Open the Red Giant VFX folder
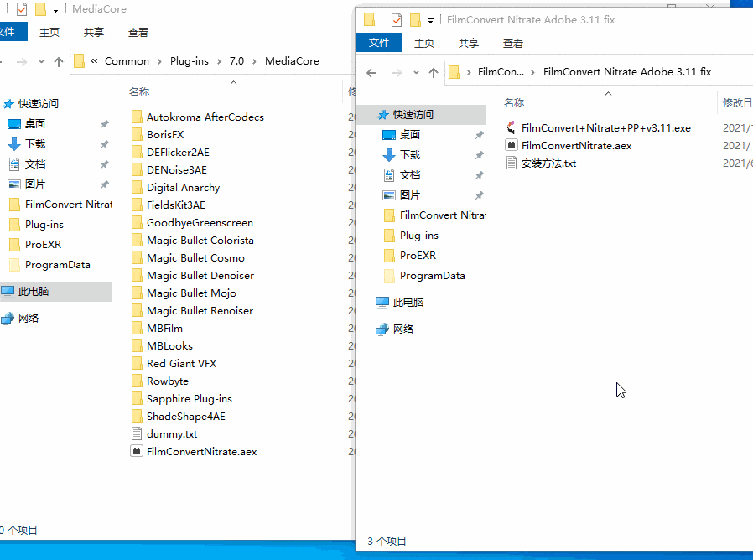This screenshot has height=560, width=753. [x=181, y=364]
